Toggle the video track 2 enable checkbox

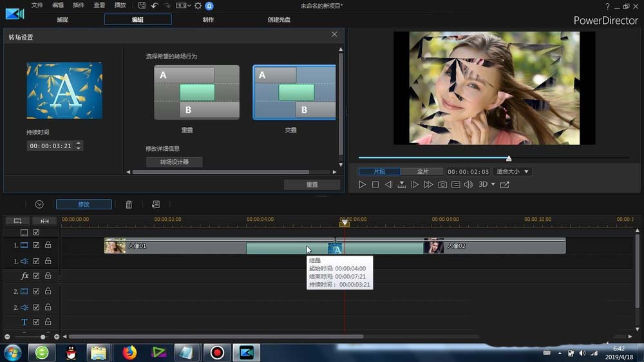[x=36, y=291]
